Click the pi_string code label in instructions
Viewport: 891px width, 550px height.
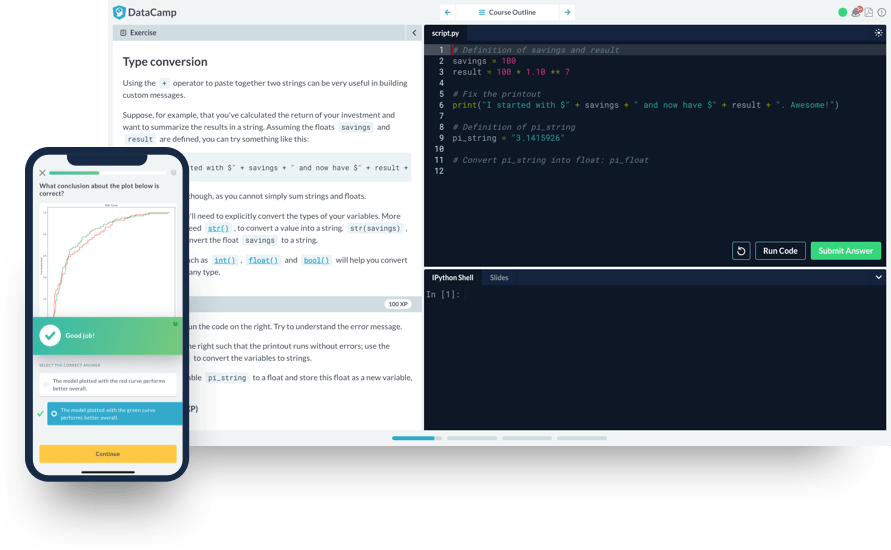pos(227,378)
